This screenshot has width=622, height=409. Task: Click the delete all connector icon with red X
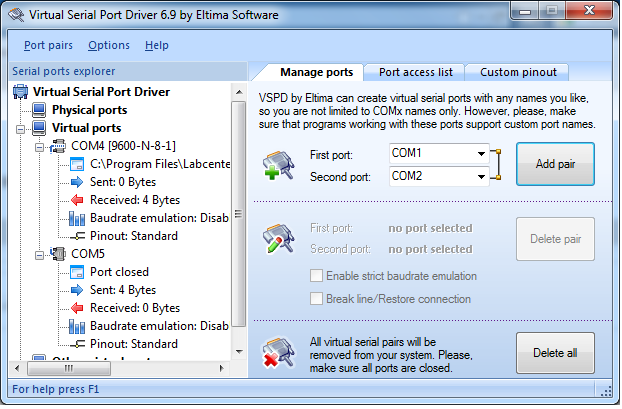coord(278,352)
